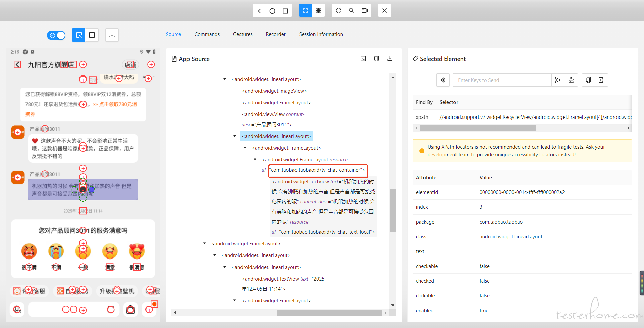Click send keys arrow button
This screenshot has height=328, width=644.
point(558,80)
